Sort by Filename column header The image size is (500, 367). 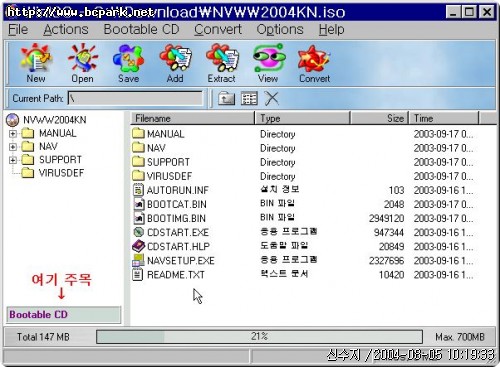[x=193, y=118]
